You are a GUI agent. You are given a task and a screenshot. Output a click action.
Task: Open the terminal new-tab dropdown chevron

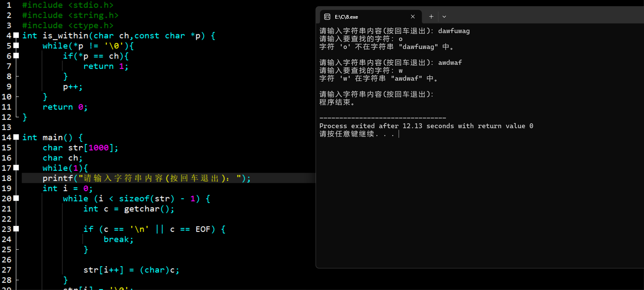(444, 16)
